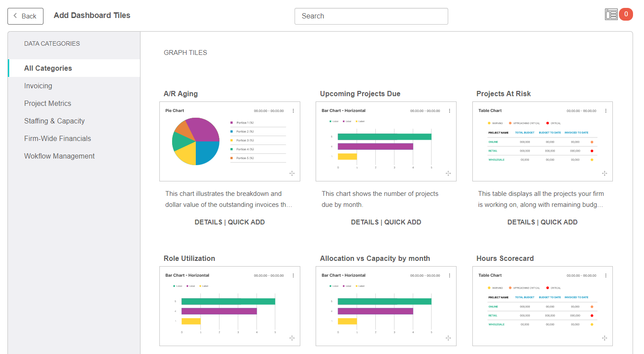Open Firm-Wide Financials category

pos(58,139)
